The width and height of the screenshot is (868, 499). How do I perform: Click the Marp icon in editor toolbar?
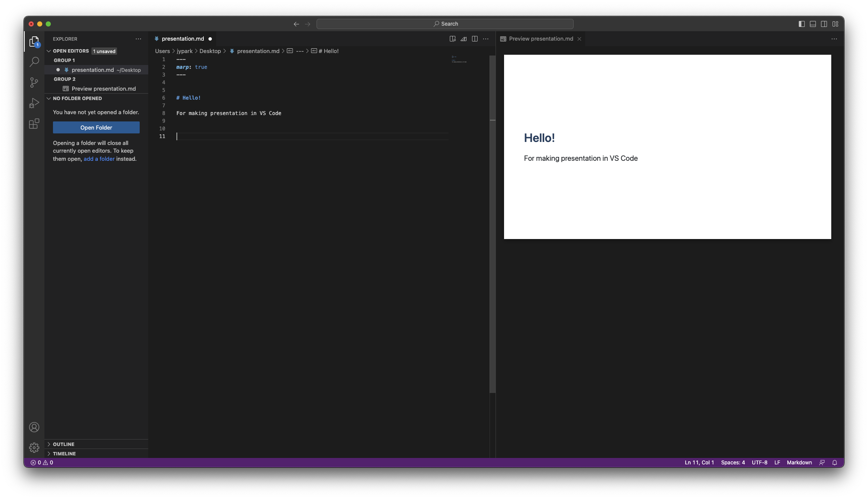coord(463,39)
